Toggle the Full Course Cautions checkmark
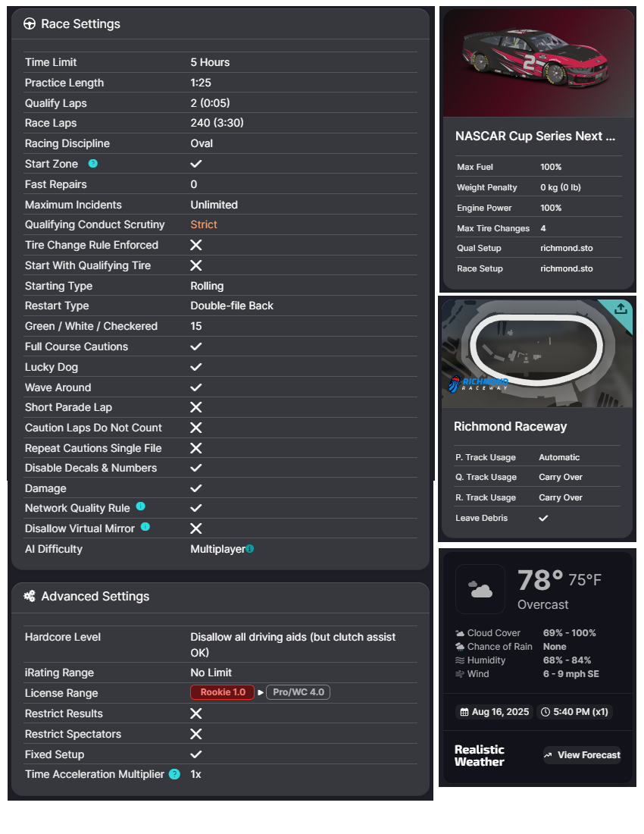Viewport: 644px width, 834px height. [x=195, y=346]
